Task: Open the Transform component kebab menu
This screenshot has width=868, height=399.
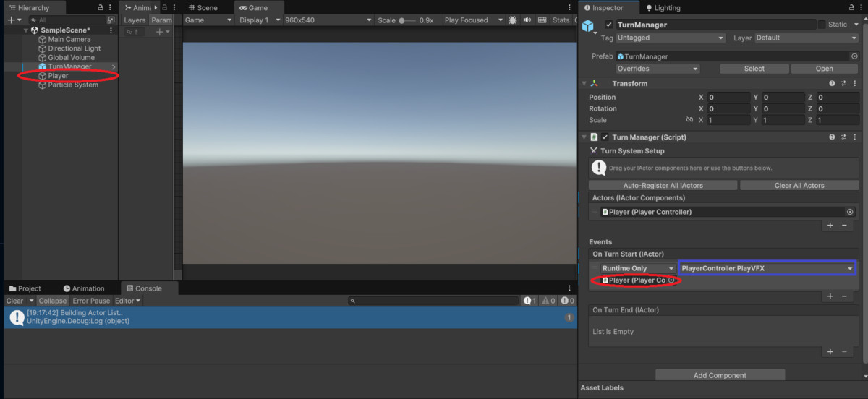Action: 854,84
